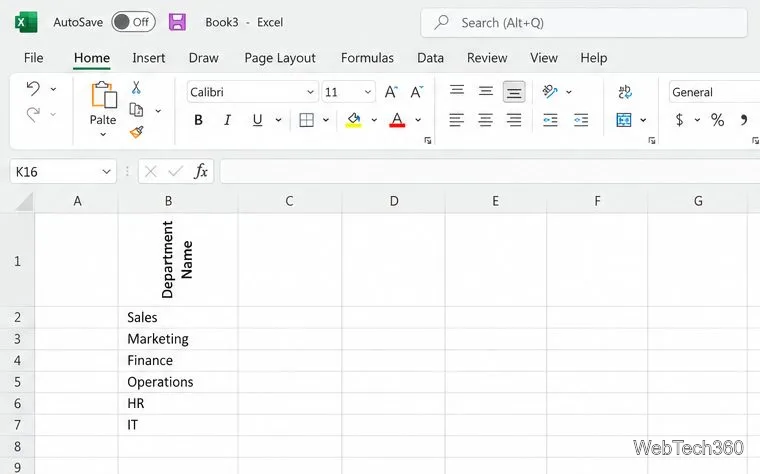Switch to the Home tab

click(92, 58)
